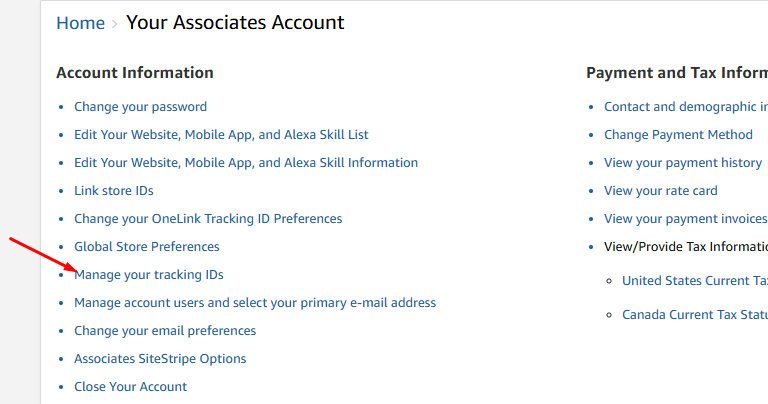Open Edit Your Website, Mobile App, Alexa Skill List
The height and width of the screenshot is (404, 768).
point(221,135)
